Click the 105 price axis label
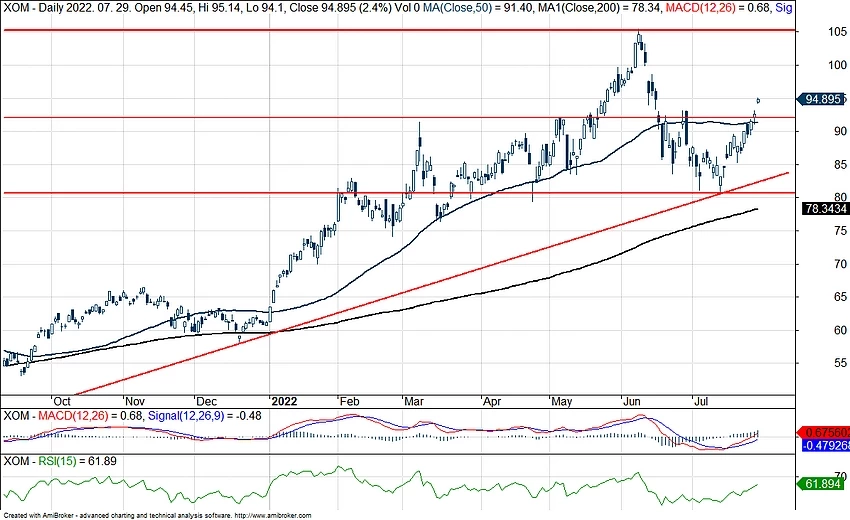This screenshot has height=520, width=850. 838,32
